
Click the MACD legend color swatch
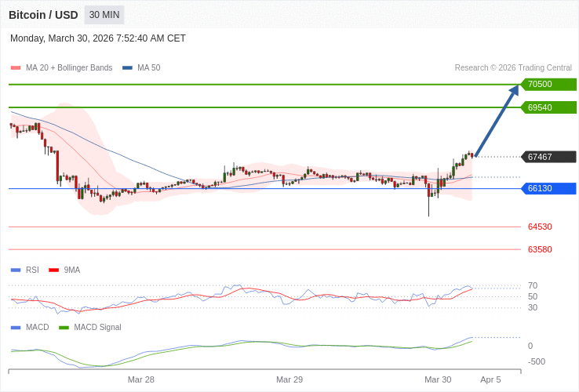(x=16, y=327)
